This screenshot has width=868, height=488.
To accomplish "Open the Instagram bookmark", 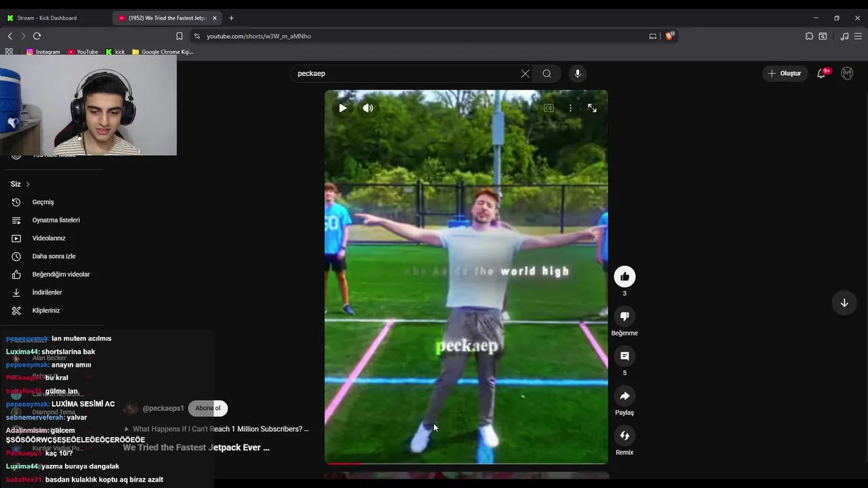I will [43, 52].
